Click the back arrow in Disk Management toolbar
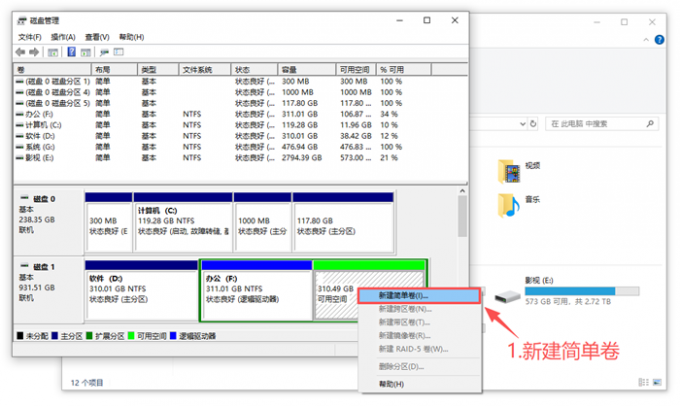This screenshot has height=406, width=680. click(x=20, y=52)
